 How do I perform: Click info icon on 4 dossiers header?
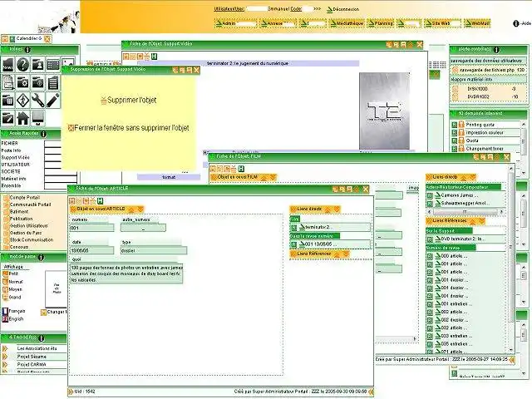coord(42,338)
